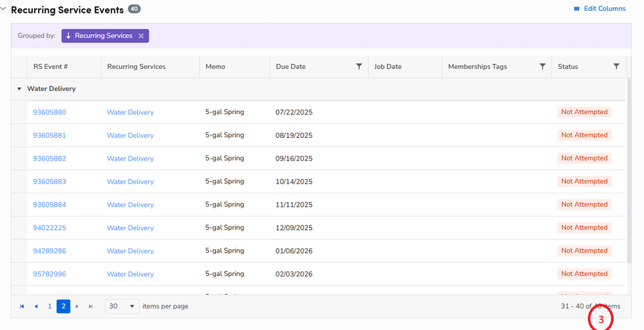
Task: Select page 1 in the pager
Action: point(50,306)
